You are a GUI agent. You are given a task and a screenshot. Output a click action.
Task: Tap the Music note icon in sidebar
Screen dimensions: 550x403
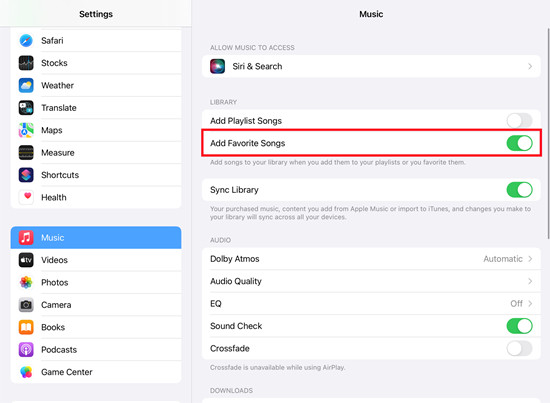coord(26,237)
